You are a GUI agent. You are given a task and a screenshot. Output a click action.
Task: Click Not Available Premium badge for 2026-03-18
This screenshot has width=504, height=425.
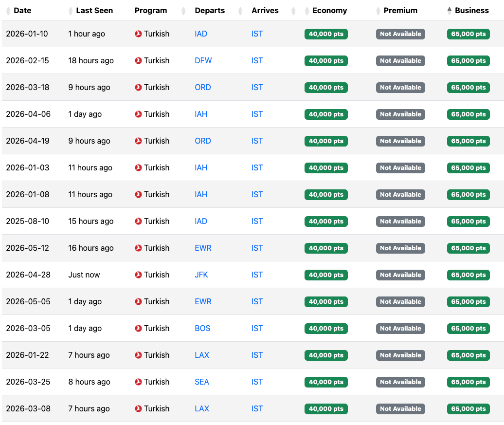point(400,87)
